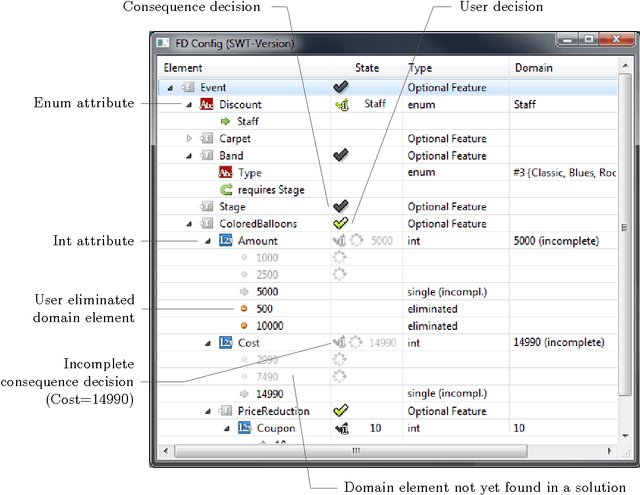This screenshot has height=495, width=640.
Task: Click the Discount enum attribute icon
Action: (x=207, y=104)
